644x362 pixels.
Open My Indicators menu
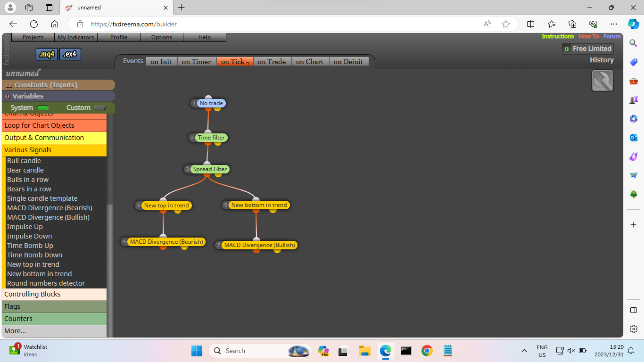pos(76,37)
